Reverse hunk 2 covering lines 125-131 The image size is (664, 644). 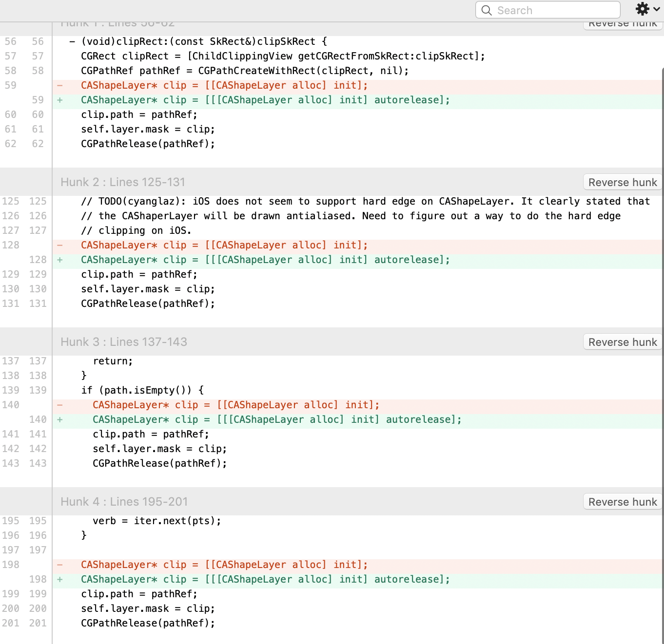coord(623,182)
